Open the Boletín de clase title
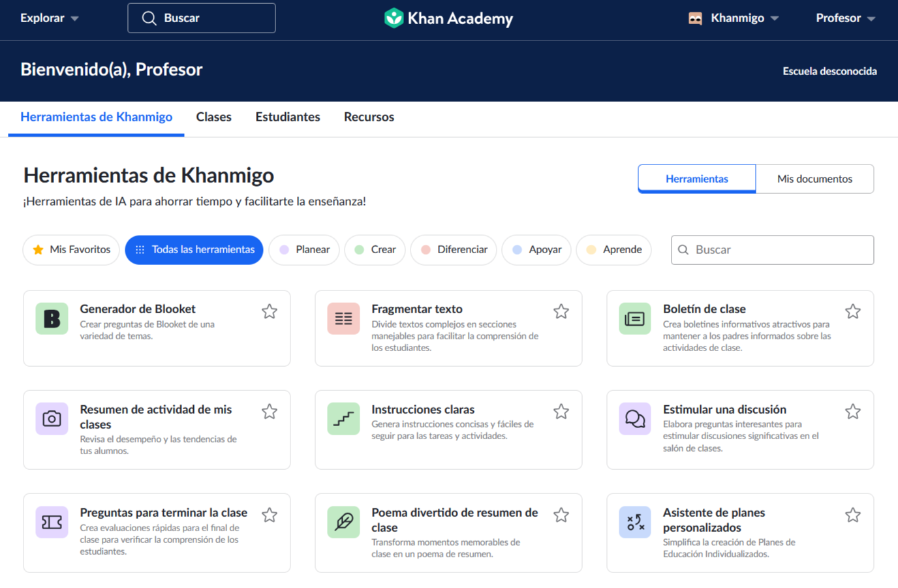This screenshot has width=898, height=588. [704, 309]
